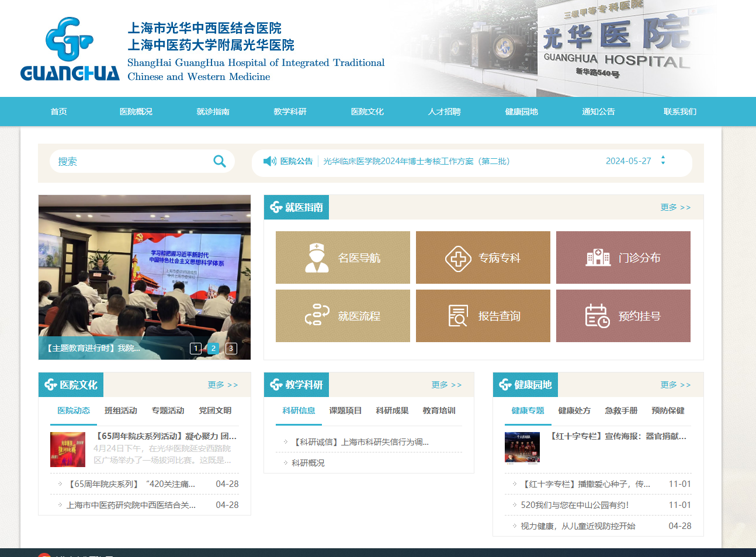Select the 医院动态 tab
Screen dimensions: 756x557
coord(74,411)
